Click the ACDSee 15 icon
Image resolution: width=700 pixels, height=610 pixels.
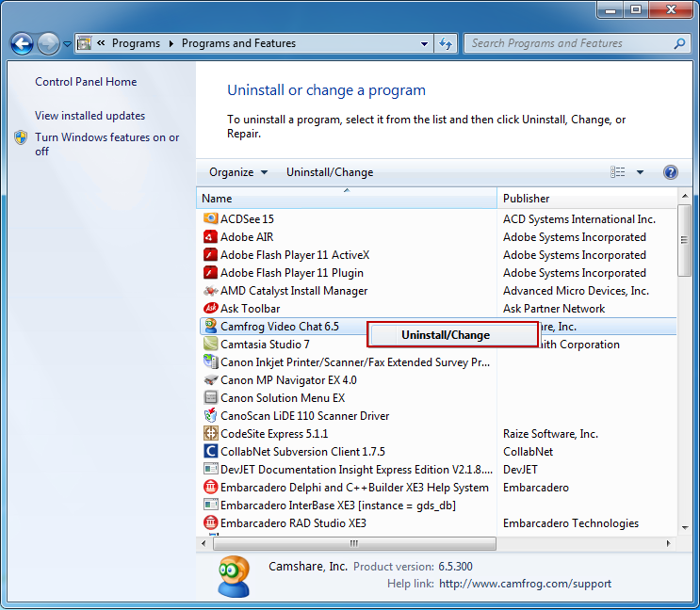pyautogui.click(x=210, y=218)
